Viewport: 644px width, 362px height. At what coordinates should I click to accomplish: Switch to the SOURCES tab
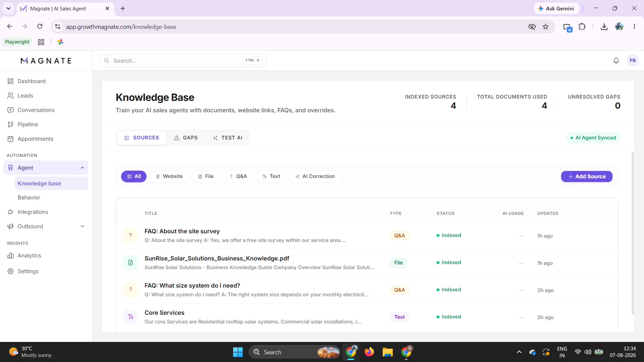coord(142,138)
